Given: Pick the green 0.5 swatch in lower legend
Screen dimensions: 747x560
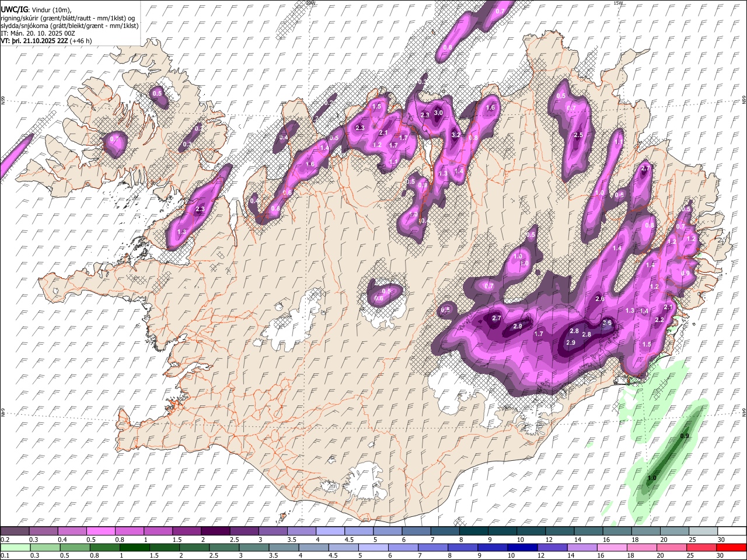Looking at the screenshot, I should [x=74, y=547].
